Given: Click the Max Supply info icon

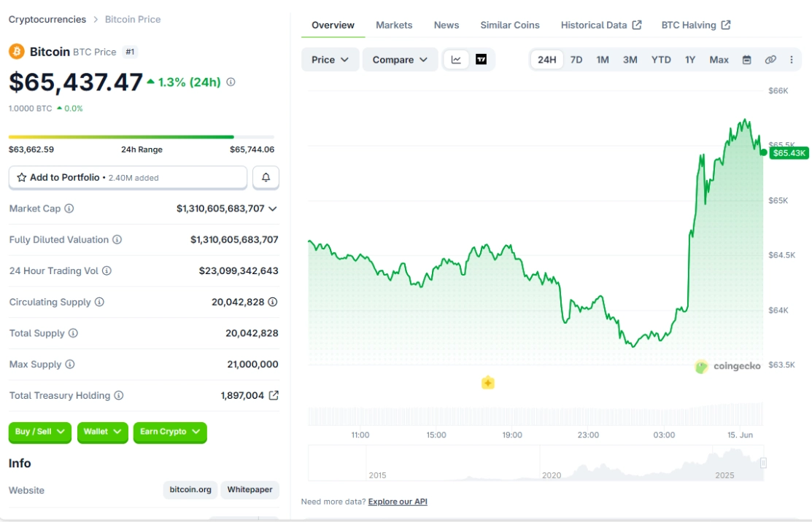Looking at the screenshot, I should point(70,365).
